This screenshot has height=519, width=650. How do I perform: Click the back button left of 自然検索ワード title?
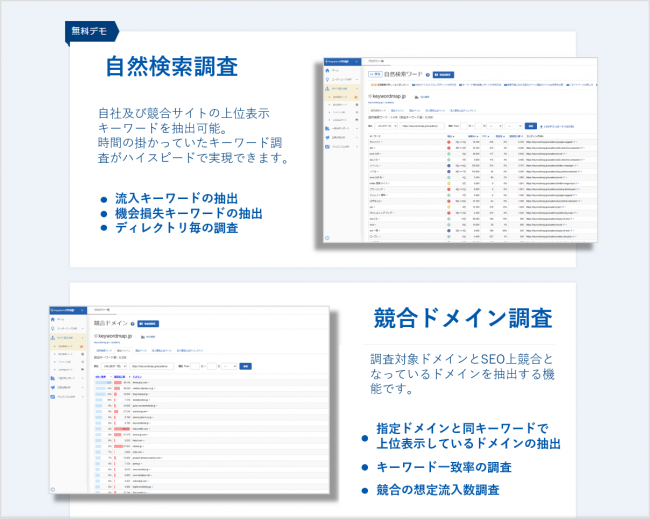tap(375, 74)
